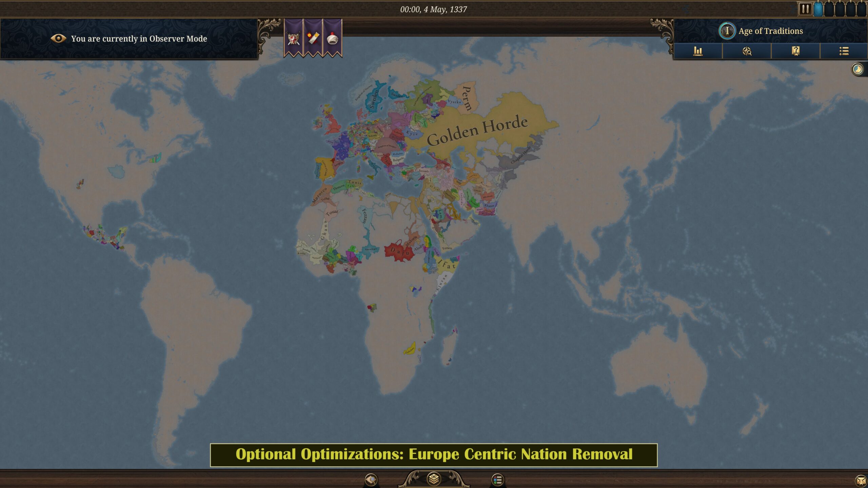This screenshot has height=488, width=868.
Task: Select red Daju in central Africa
Action: tap(399, 251)
